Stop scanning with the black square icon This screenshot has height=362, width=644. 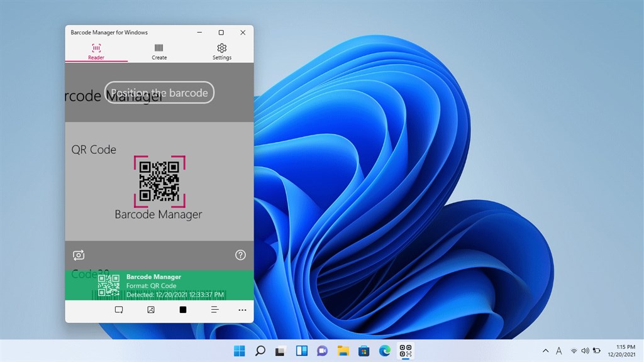click(182, 309)
